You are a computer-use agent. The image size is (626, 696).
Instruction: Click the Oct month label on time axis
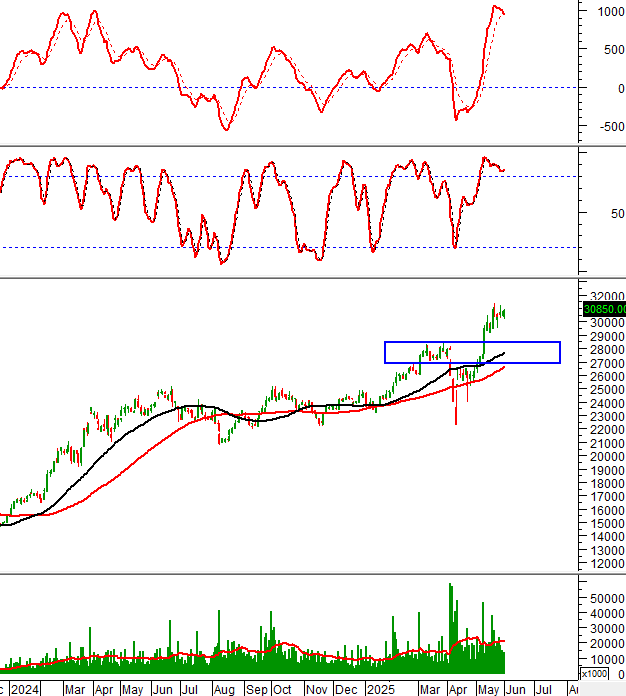tap(282, 690)
